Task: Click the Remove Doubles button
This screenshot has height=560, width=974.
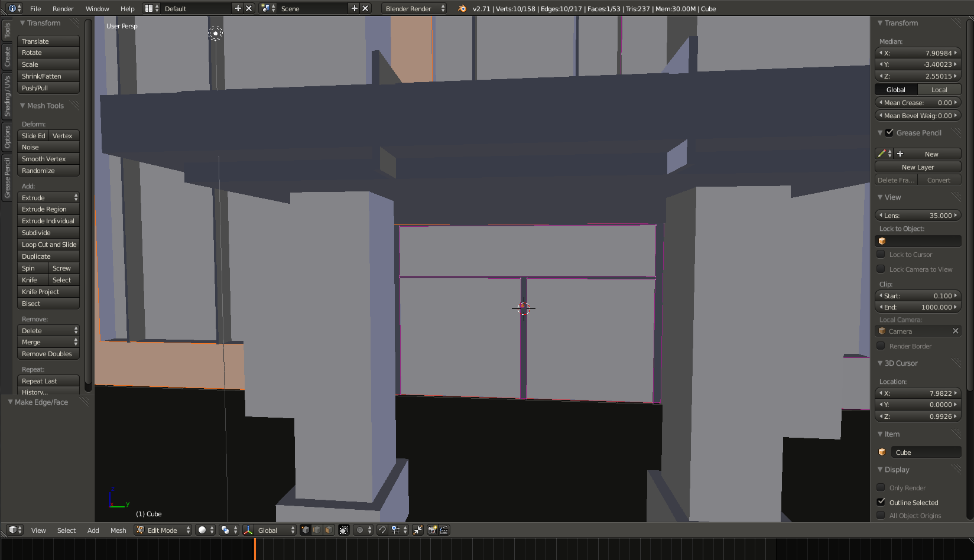Action: point(48,354)
